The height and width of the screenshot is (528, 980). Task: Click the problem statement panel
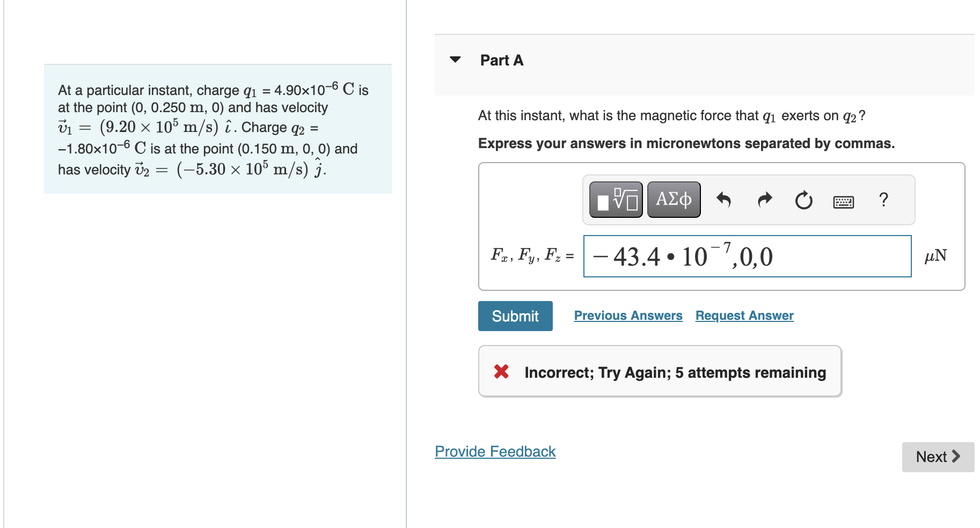(x=217, y=129)
